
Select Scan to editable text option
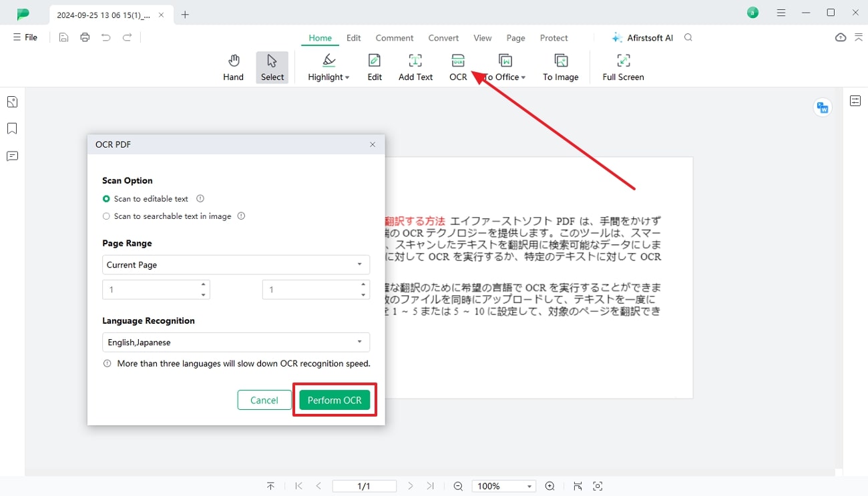click(x=106, y=199)
